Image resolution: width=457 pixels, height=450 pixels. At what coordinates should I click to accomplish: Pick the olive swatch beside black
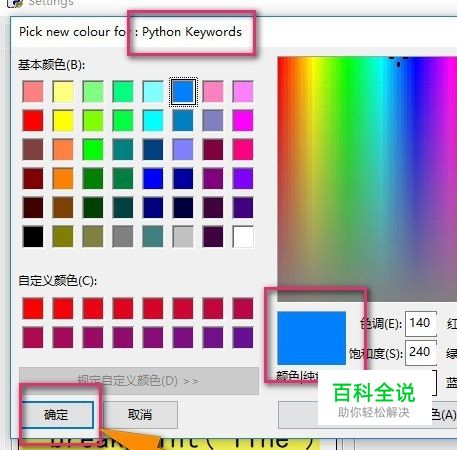pyautogui.click(x=63, y=236)
